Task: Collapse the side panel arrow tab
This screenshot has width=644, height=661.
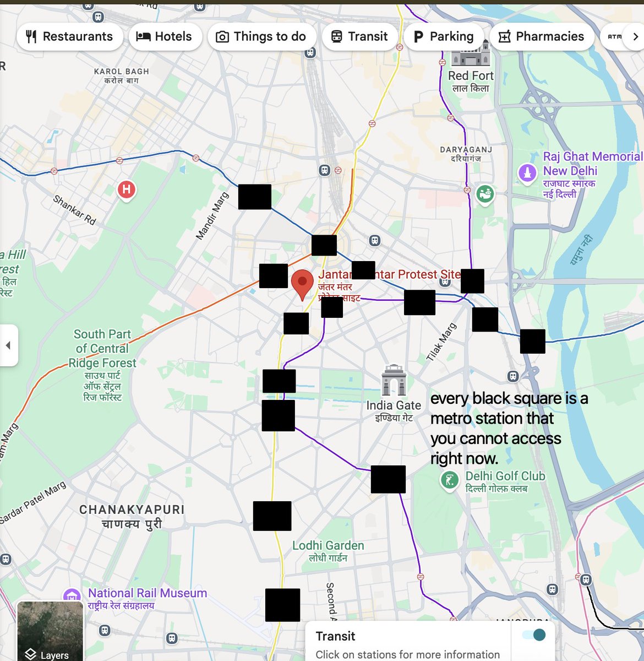Action: click(x=8, y=345)
